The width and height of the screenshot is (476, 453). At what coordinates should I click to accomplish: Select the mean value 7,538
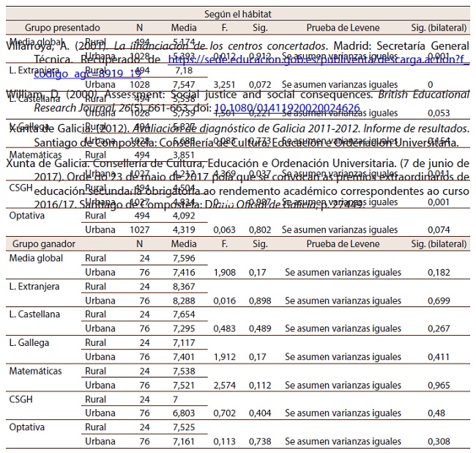pos(184,371)
